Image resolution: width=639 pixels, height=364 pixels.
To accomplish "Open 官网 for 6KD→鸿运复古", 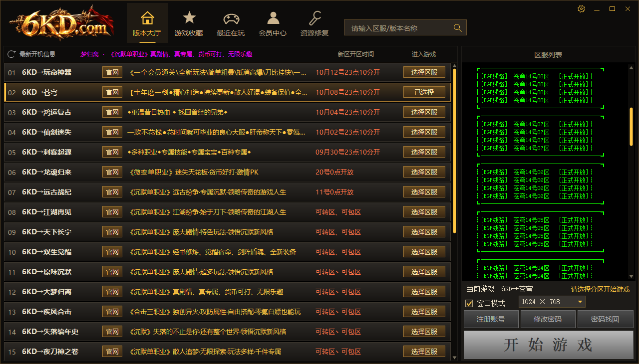I will pyautogui.click(x=112, y=112).
